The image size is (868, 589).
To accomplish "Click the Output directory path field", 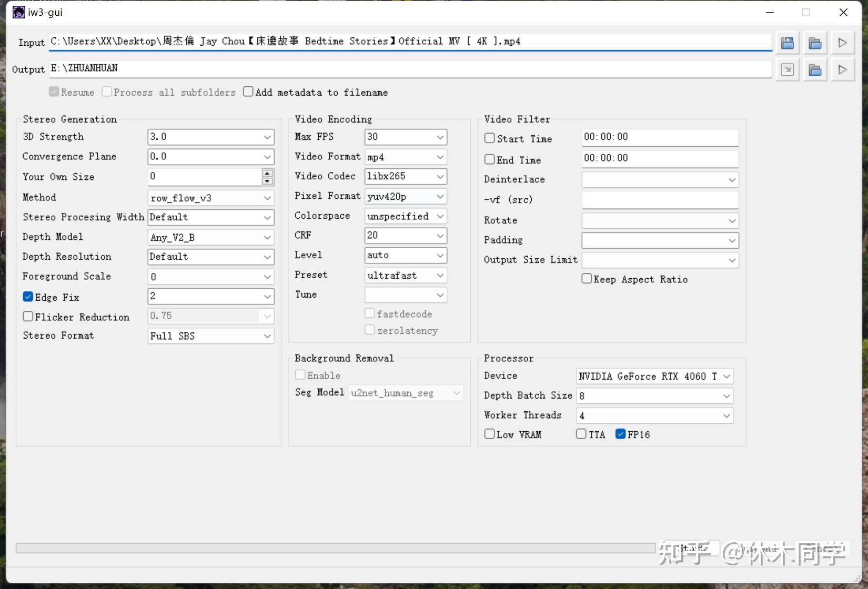I will coord(410,69).
